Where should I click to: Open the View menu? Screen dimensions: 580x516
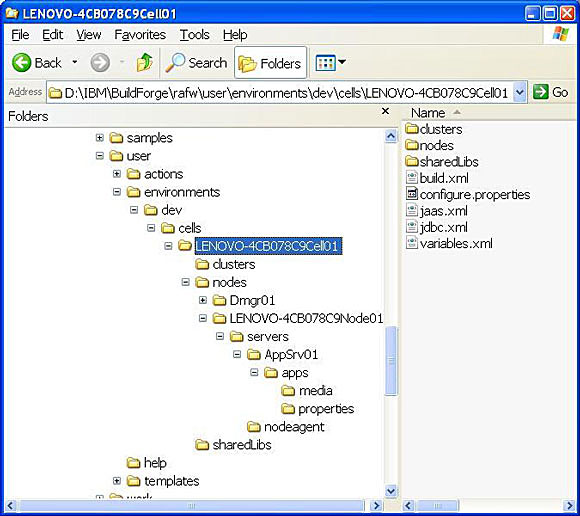point(89,35)
